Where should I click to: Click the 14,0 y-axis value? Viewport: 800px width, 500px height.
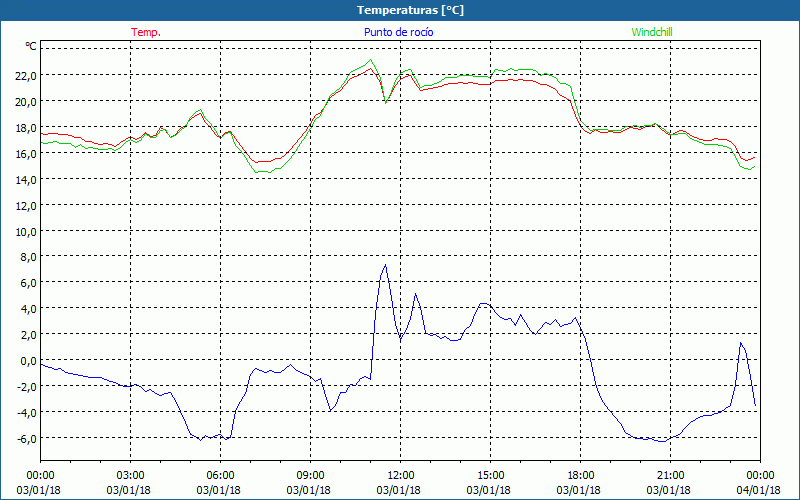[x=26, y=180]
